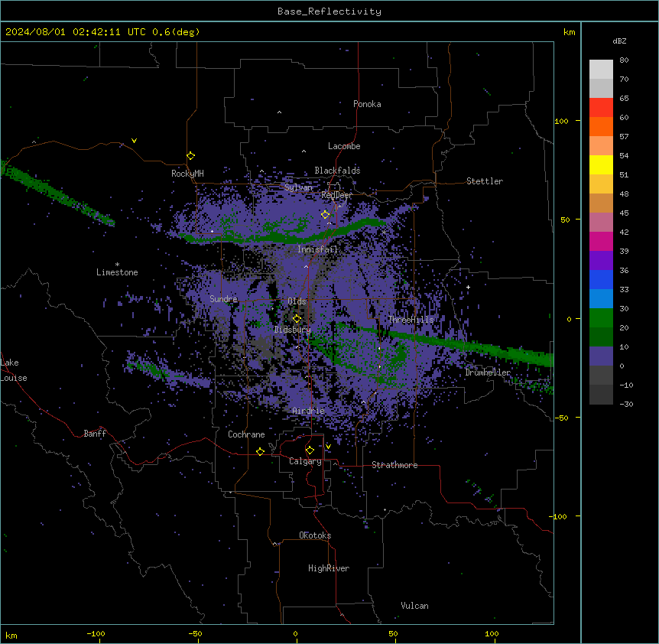Click the white caret marker west of Ponoka
This screenshot has height=644, width=659.
280,112
